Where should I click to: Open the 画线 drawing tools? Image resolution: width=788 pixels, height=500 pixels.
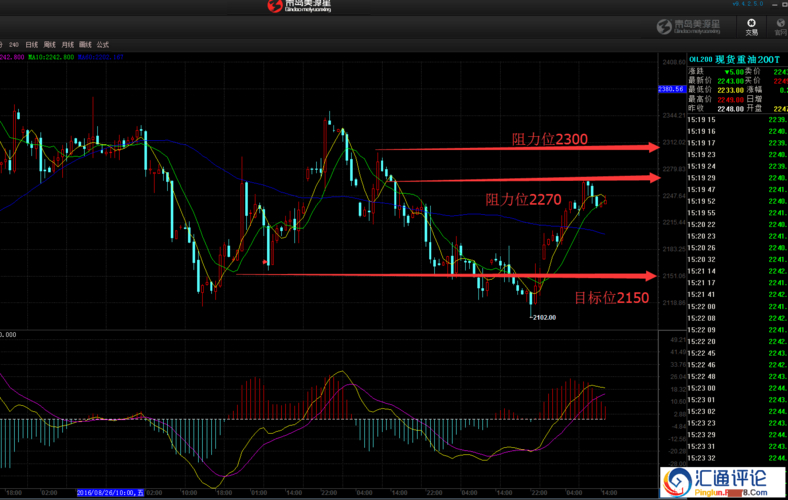click(85, 45)
